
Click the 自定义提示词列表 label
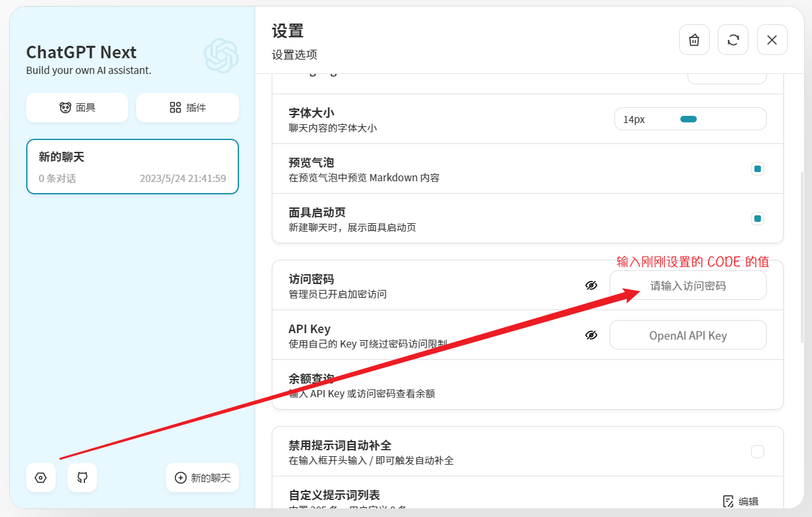(335, 495)
